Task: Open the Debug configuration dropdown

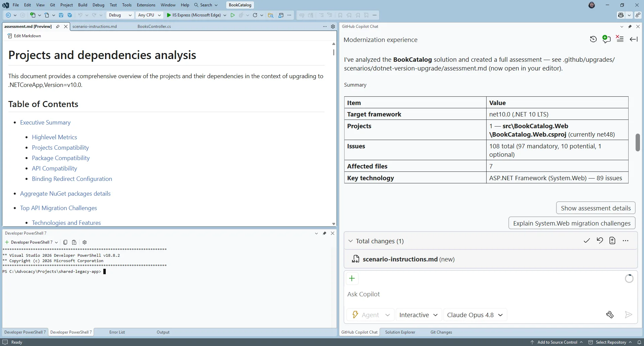Action: pos(120,15)
